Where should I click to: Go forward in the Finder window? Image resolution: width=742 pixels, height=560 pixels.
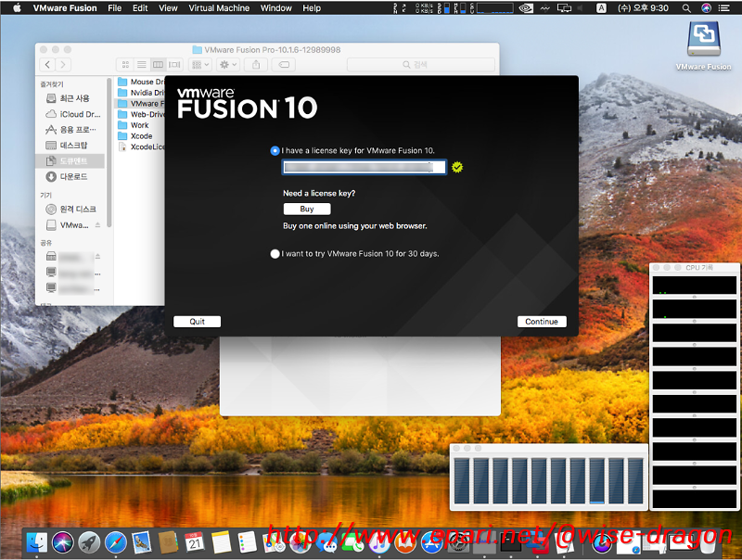[x=63, y=64]
